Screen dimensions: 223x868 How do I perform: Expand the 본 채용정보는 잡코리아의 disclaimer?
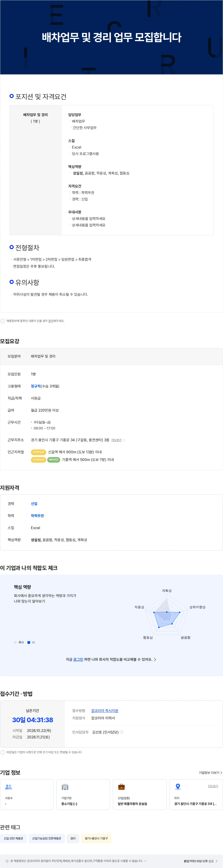[x=145, y=861]
